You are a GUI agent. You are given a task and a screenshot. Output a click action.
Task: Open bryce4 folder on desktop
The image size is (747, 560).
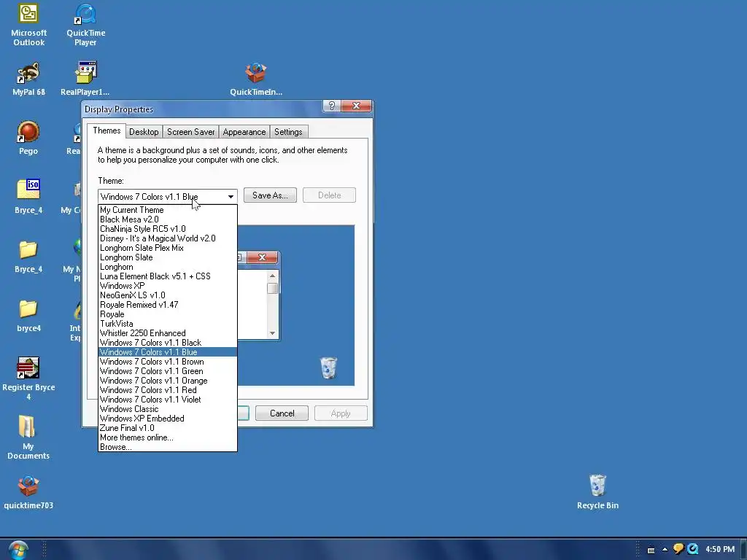tap(28, 315)
